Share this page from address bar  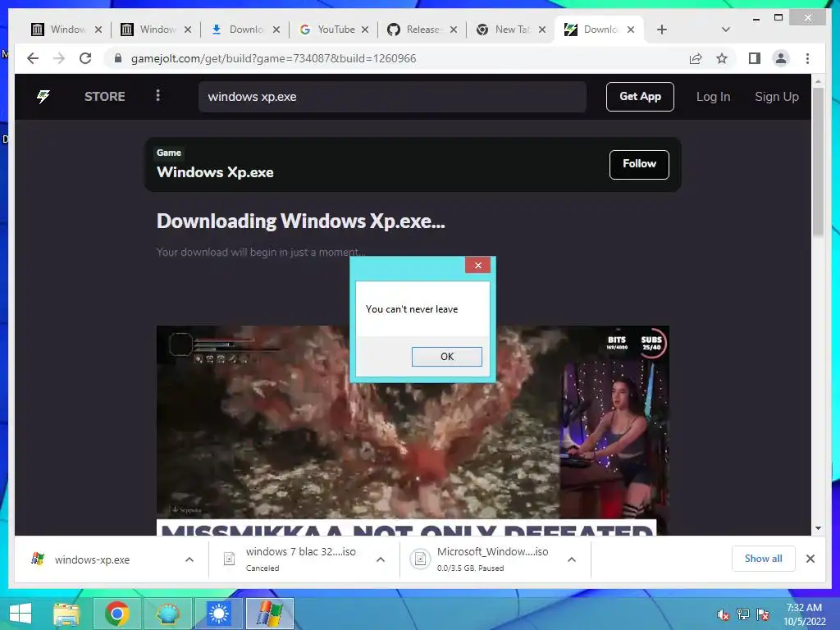click(x=696, y=58)
